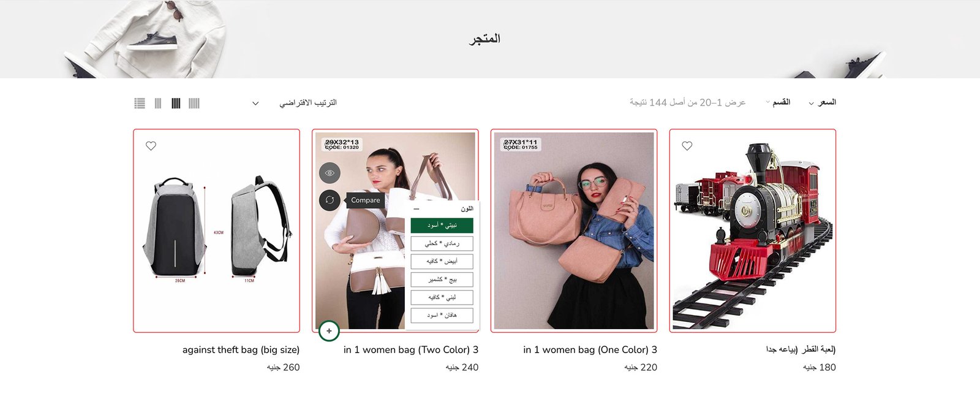Screen dimensions: 980x396
Task: Collapse the اللون color panel with the minus
Action: coord(417,209)
